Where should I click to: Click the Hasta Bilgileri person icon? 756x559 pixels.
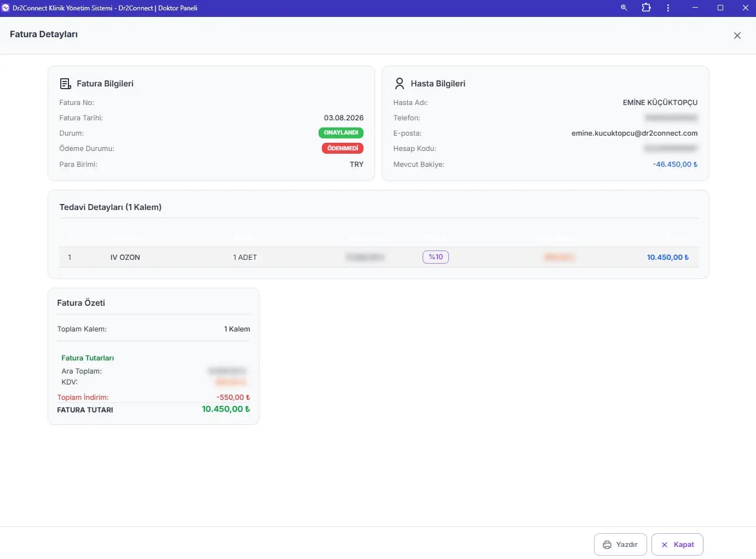[x=399, y=84]
